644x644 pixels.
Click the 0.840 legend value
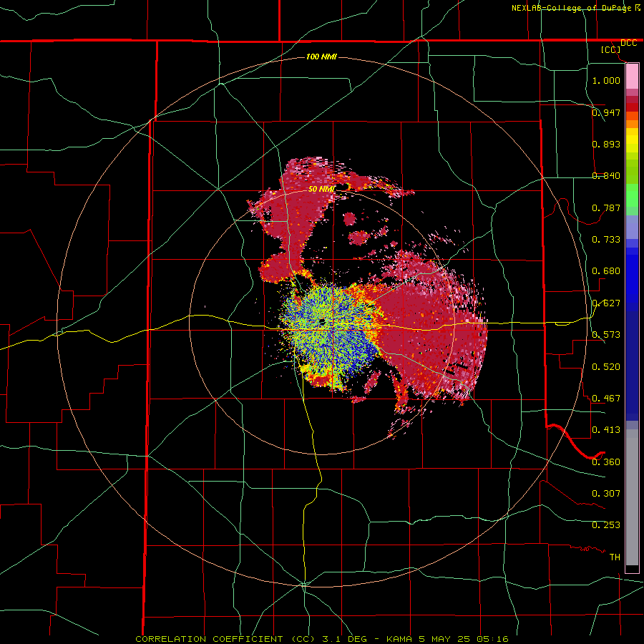606,176
